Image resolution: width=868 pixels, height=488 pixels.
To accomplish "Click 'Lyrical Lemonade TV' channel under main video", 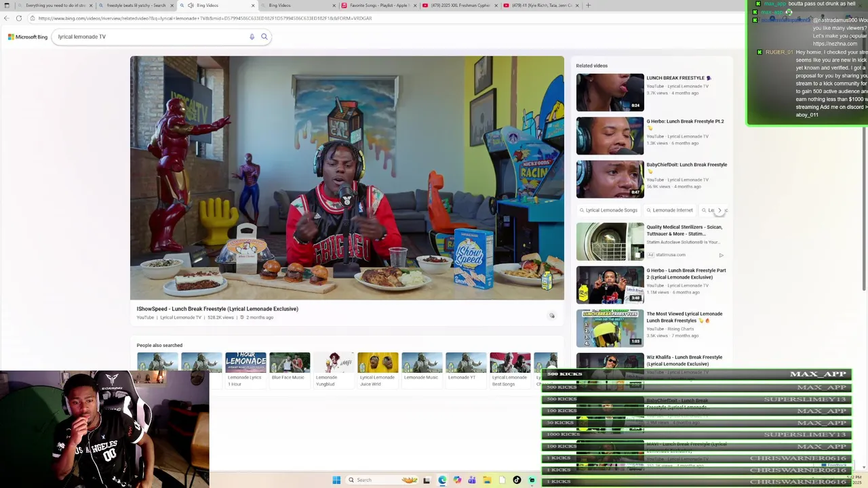I will pyautogui.click(x=180, y=317).
